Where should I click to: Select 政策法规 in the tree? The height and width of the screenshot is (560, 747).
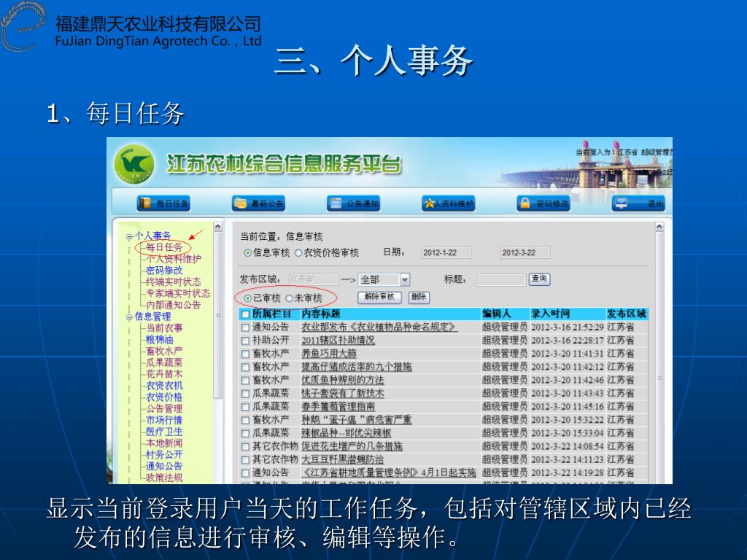point(164,478)
